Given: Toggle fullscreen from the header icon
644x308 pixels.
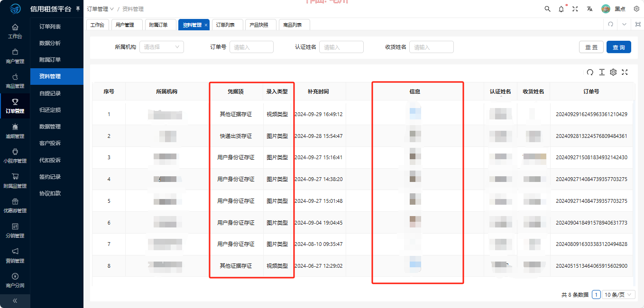Looking at the screenshot, I should tap(575, 9).
